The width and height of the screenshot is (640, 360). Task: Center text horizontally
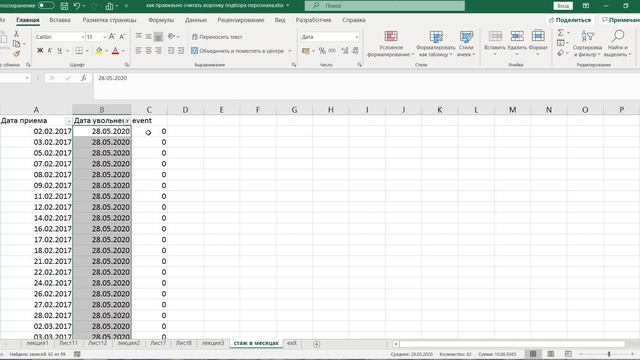click(x=149, y=51)
